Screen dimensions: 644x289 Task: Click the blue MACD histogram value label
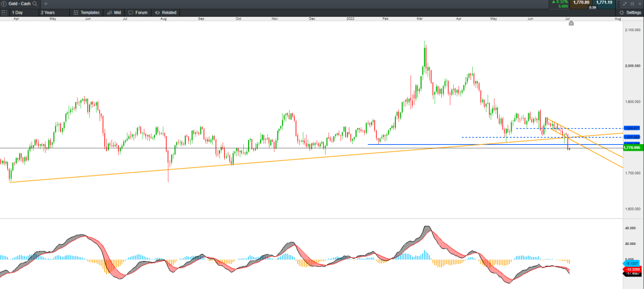coord(631,263)
